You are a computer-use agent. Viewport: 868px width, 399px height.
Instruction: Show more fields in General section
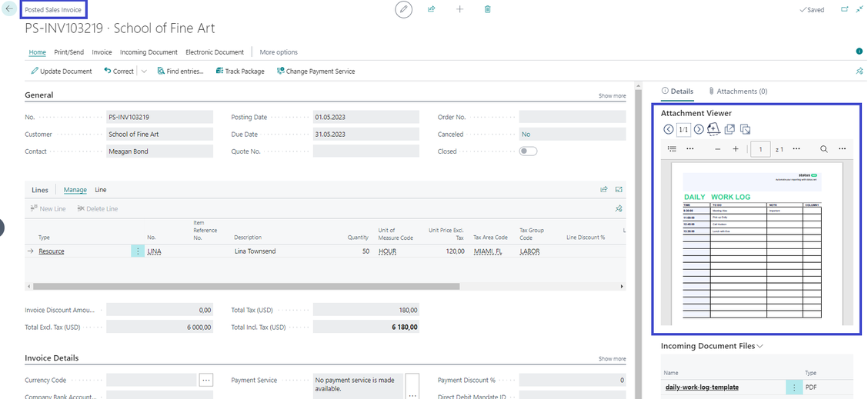click(612, 96)
